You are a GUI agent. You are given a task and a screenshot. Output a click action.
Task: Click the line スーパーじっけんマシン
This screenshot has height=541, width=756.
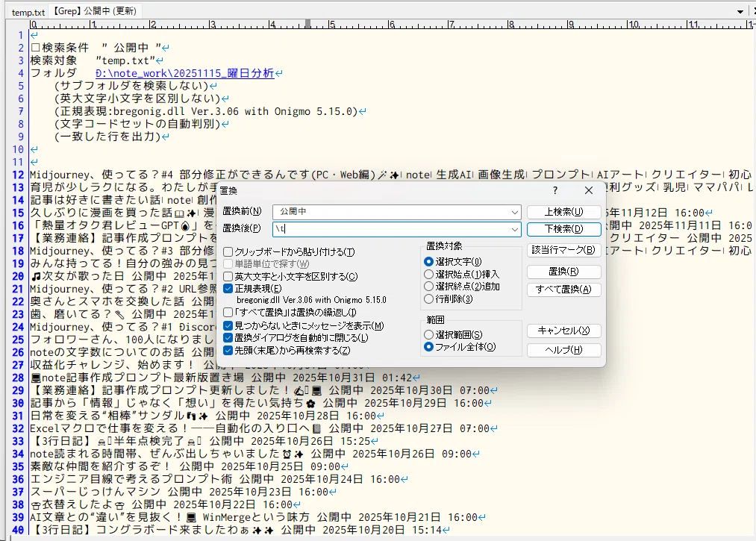183,492
